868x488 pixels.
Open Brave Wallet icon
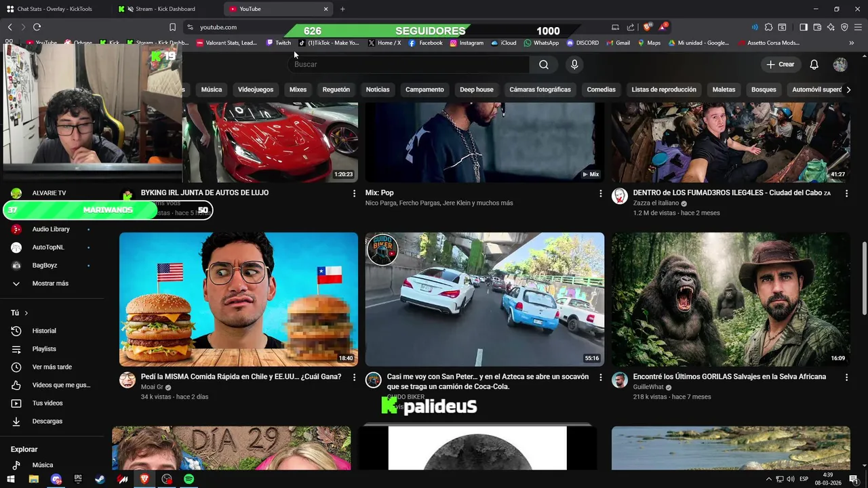[x=817, y=27]
